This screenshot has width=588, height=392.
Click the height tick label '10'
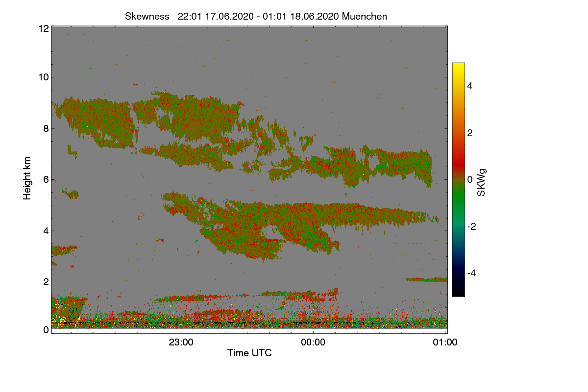point(43,77)
